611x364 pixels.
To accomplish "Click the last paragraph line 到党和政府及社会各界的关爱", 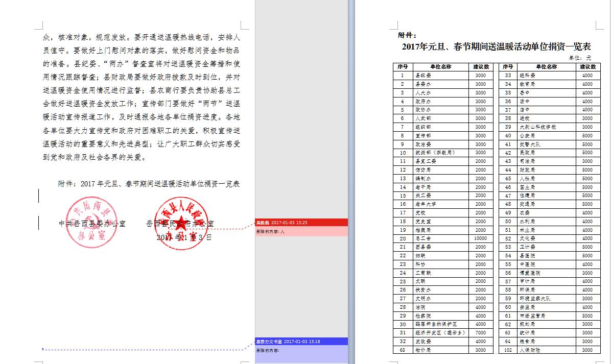I will [95, 157].
